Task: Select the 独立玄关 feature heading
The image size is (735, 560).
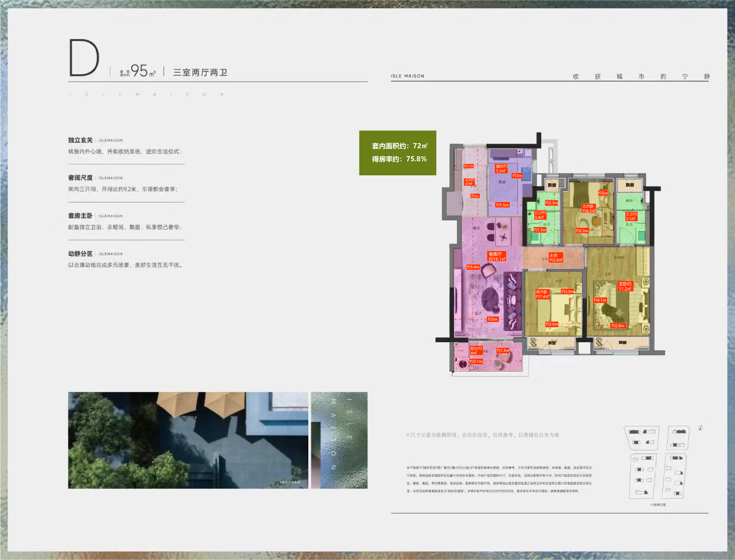Action: (x=80, y=140)
